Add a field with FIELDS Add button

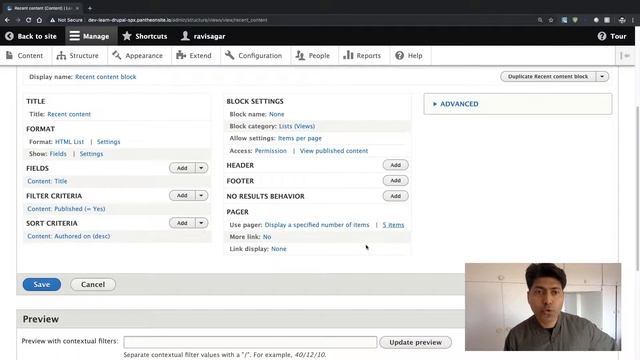(182, 168)
